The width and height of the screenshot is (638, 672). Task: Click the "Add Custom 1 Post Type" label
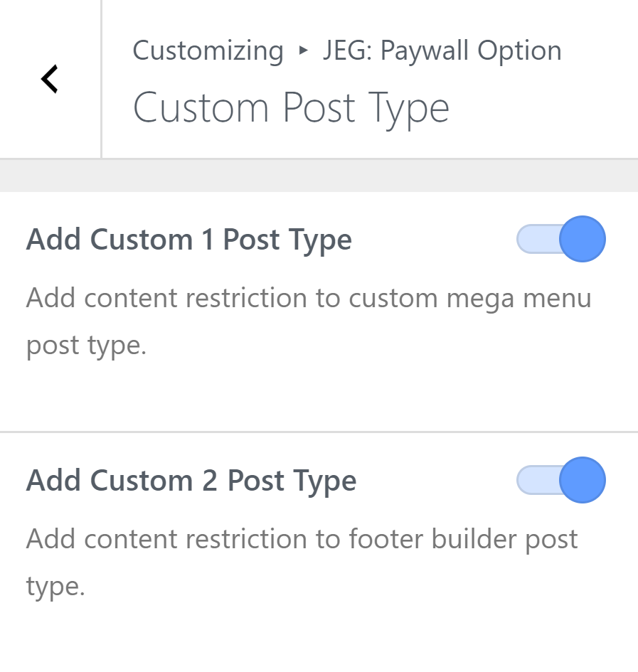pyautogui.click(x=188, y=240)
